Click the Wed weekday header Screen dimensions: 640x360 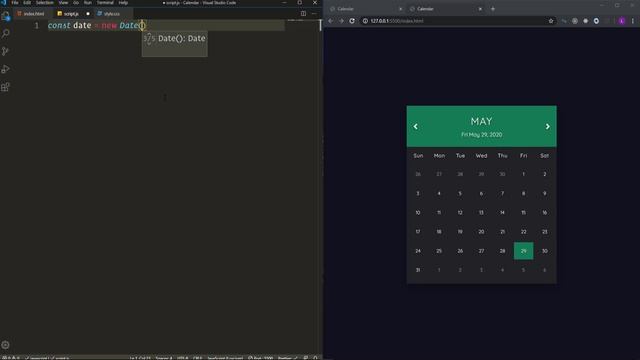[x=481, y=156]
